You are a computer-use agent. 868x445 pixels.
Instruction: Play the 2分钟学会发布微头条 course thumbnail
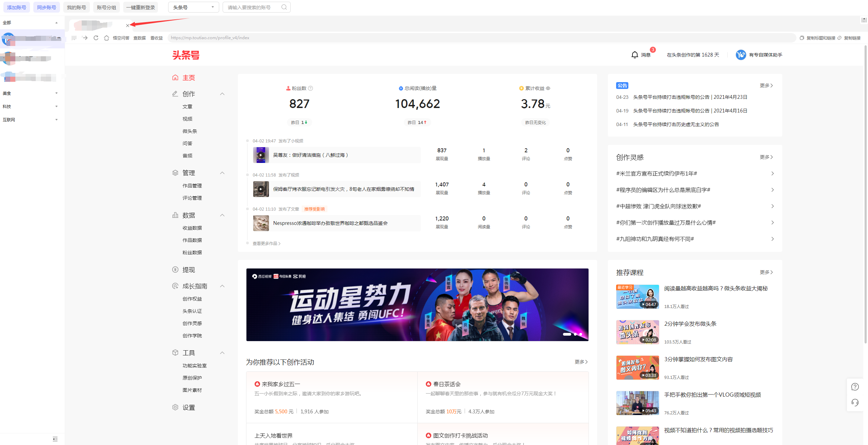tap(637, 332)
